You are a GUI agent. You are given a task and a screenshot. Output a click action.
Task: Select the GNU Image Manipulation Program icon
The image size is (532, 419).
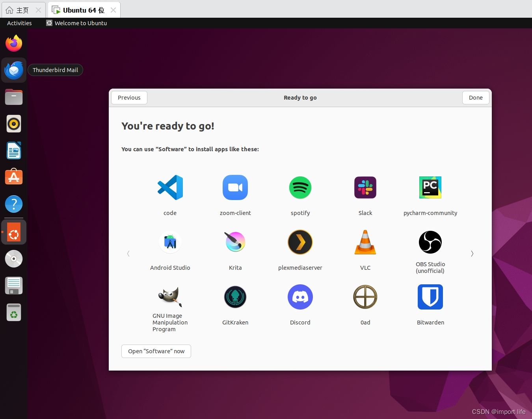point(170,297)
